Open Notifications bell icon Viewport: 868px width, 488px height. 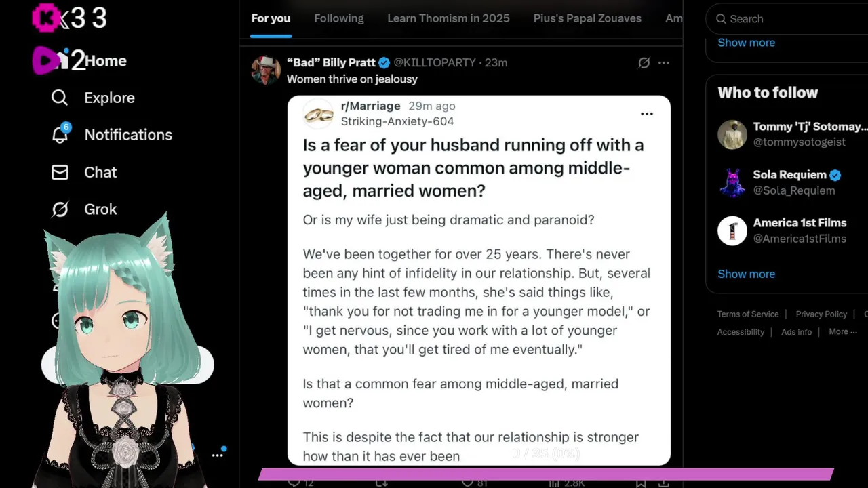click(x=60, y=134)
